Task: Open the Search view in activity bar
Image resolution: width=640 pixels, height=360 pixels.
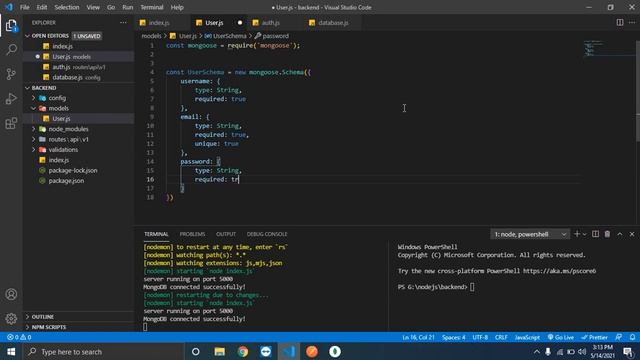Action: 11,50
